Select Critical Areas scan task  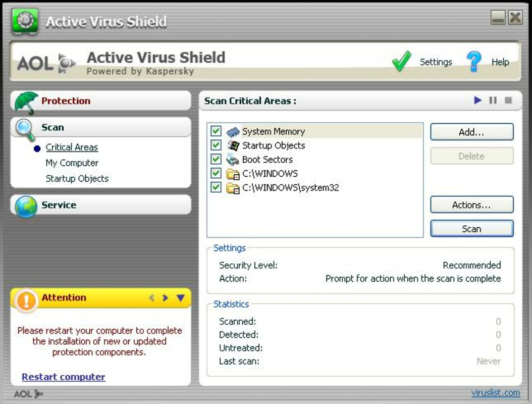[x=72, y=147]
